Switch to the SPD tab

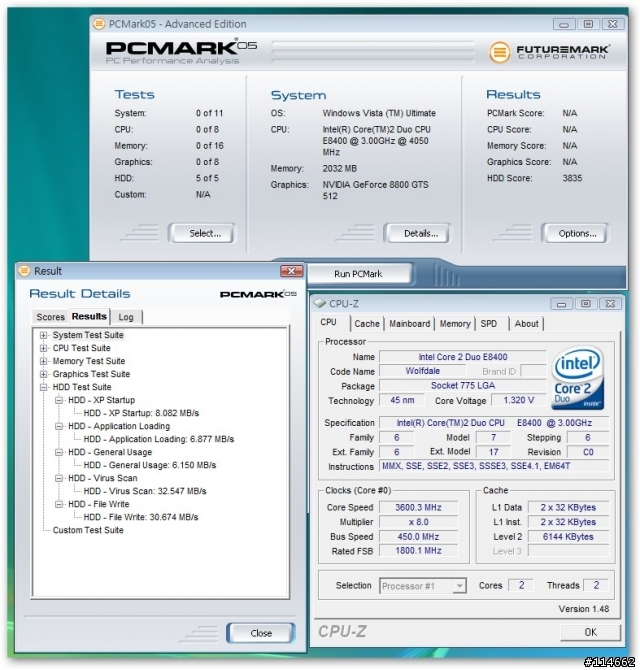tap(489, 324)
